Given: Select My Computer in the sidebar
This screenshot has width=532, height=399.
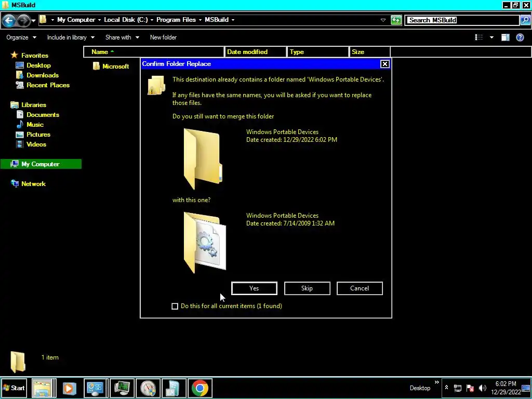Looking at the screenshot, I should point(41,164).
